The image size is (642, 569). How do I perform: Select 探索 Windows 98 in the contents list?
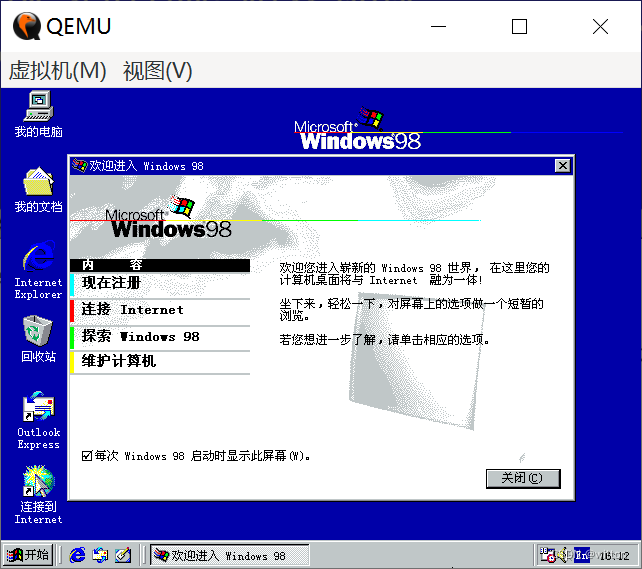pos(160,337)
